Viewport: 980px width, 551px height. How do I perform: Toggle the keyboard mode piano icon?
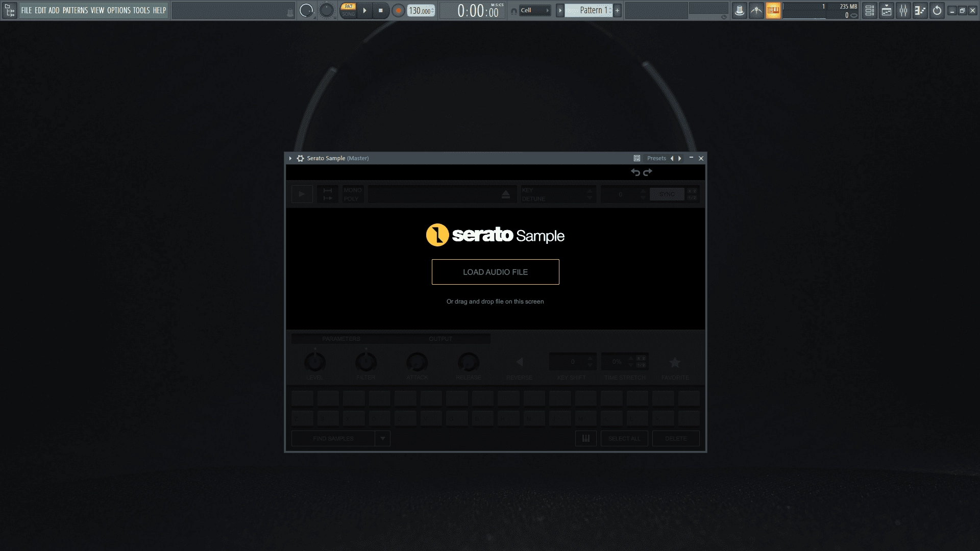click(586, 438)
